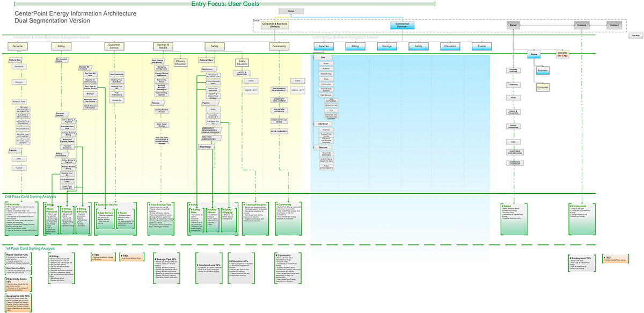Click the Credit Reference Letter node

68,181
